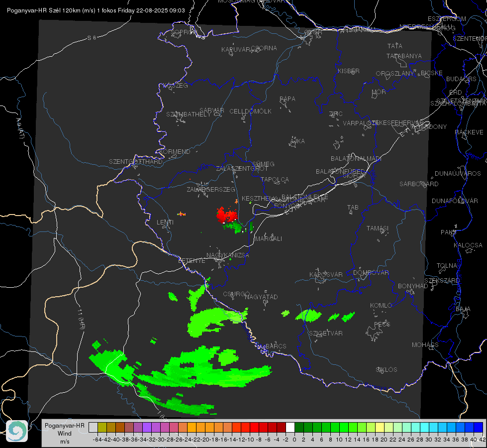The height and width of the screenshot is (448, 487).
Task: Click the BICSKE city label
Action: (x=432, y=73)
